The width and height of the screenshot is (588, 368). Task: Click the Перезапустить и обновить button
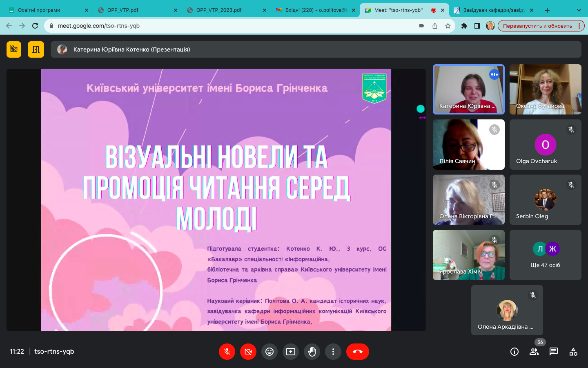point(537,26)
